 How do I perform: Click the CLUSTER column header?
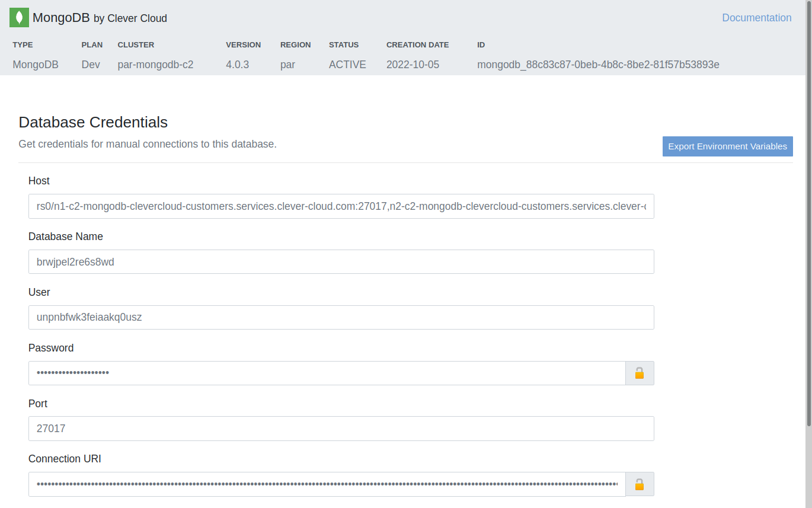tap(136, 44)
